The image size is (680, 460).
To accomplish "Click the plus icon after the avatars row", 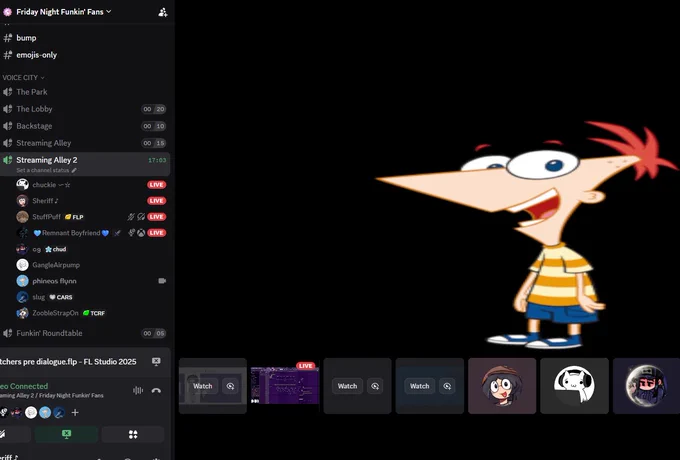I will tap(75, 412).
